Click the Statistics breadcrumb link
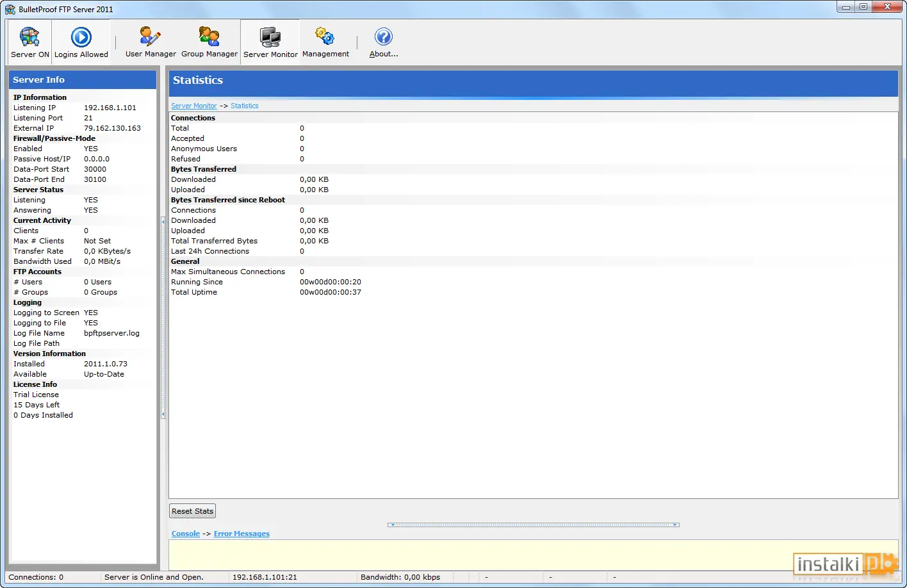The height and width of the screenshot is (588, 907). 245,106
